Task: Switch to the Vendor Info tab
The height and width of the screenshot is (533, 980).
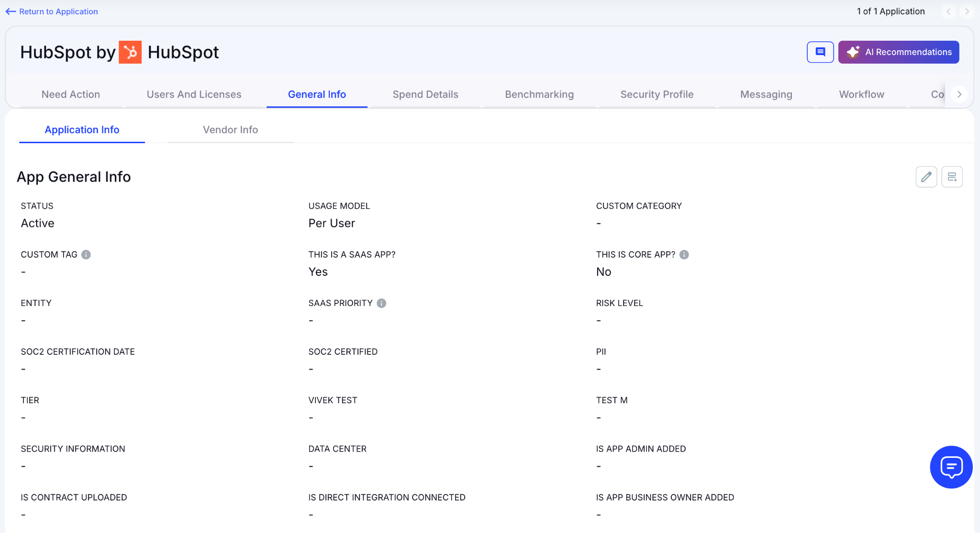Action: pos(230,130)
